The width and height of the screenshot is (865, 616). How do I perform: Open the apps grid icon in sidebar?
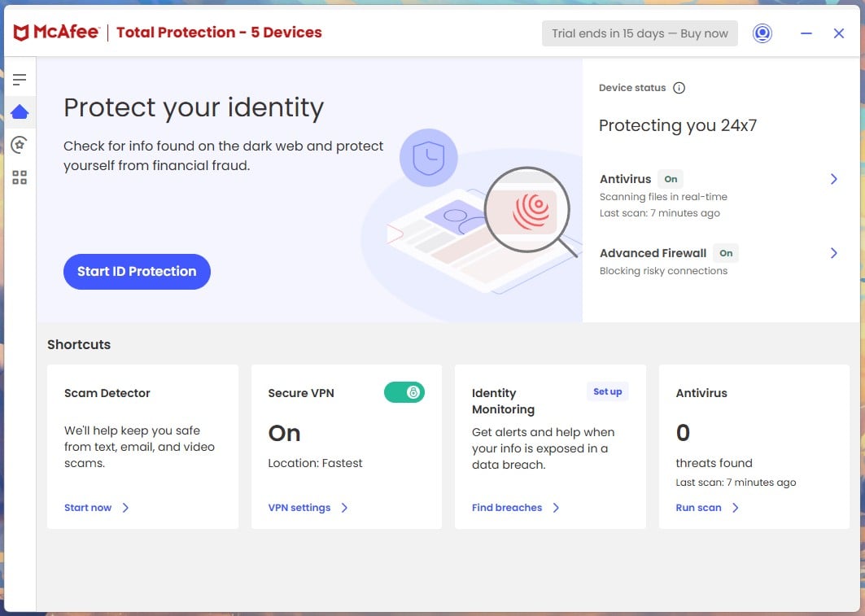(x=20, y=177)
